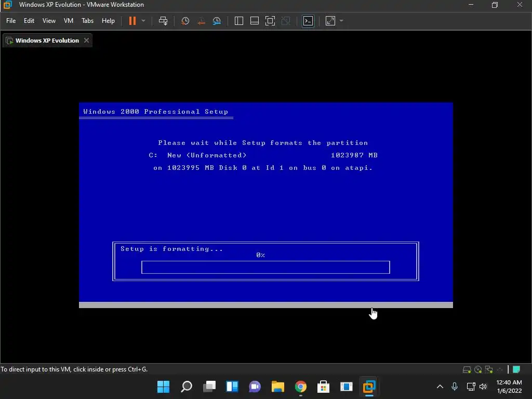Viewport: 532px width, 399px height.
Task: Toggle the library sidebar view
Action: pos(239,21)
